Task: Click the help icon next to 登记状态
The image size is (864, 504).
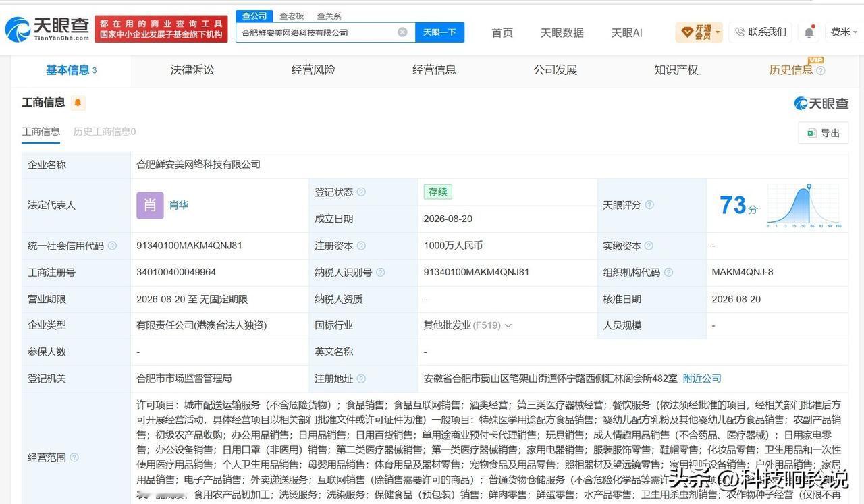Action: coord(361,192)
